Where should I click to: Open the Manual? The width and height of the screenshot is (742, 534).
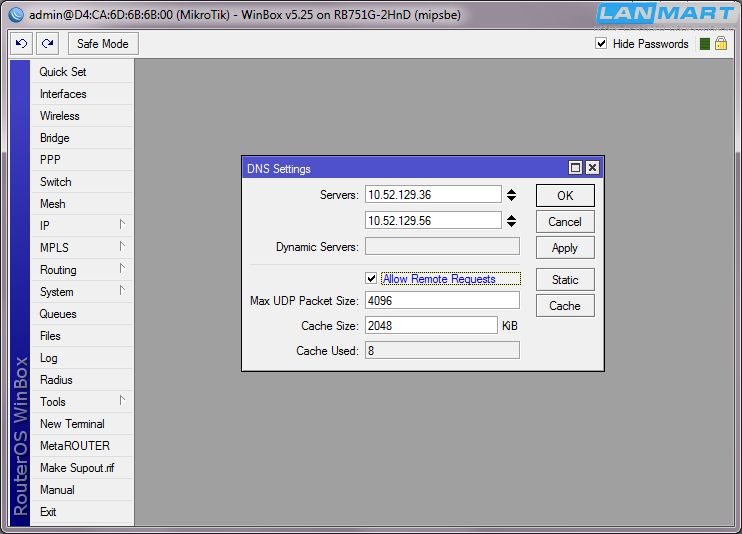81,490
